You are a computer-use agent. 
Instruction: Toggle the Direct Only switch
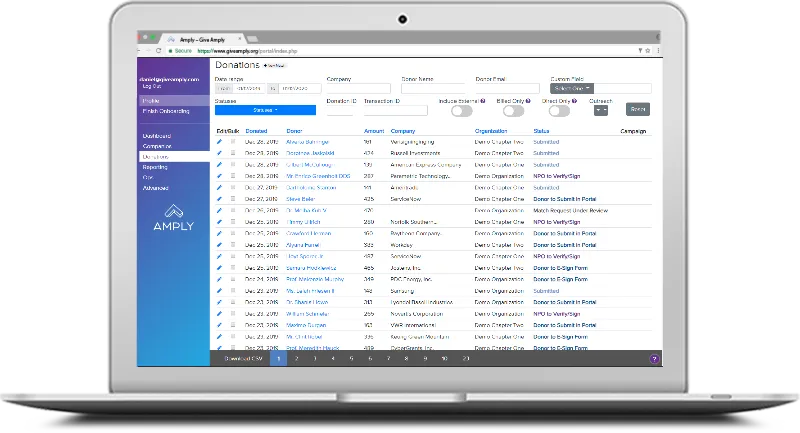point(559,111)
